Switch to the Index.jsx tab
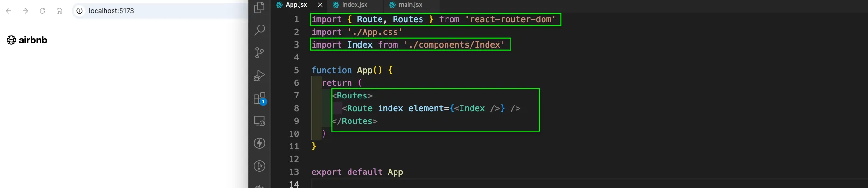This screenshot has width=868, height=188. 355,5
